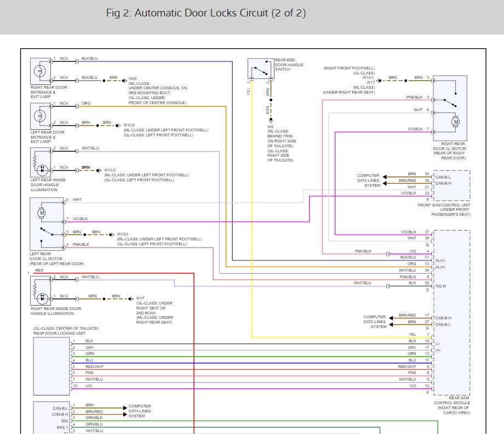Viewport: 504px width, 442px height.
Task: Click the RED wire label at pin 1
Action: click(x=39, y=271)
